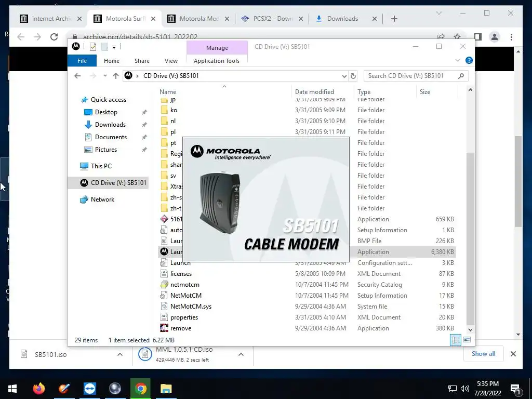Select Pictures in navigation pane

click(x=106, y=150)
